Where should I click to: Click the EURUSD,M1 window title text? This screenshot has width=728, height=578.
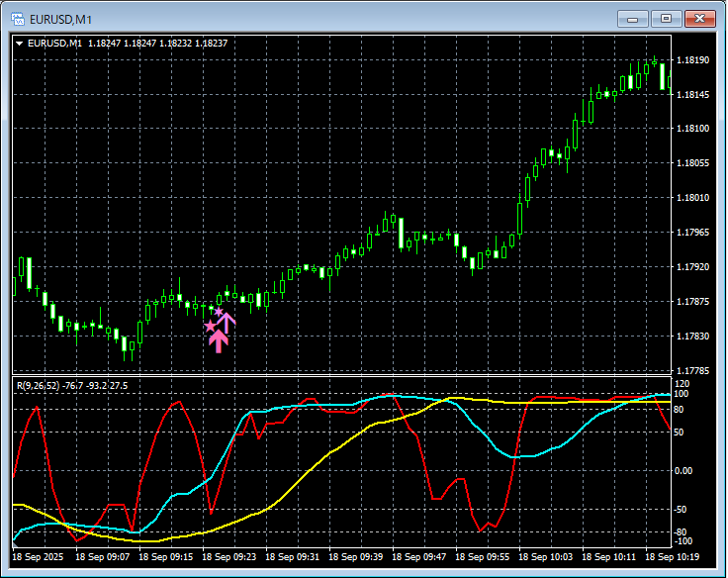pyautogui.click(x=60, y=18)
